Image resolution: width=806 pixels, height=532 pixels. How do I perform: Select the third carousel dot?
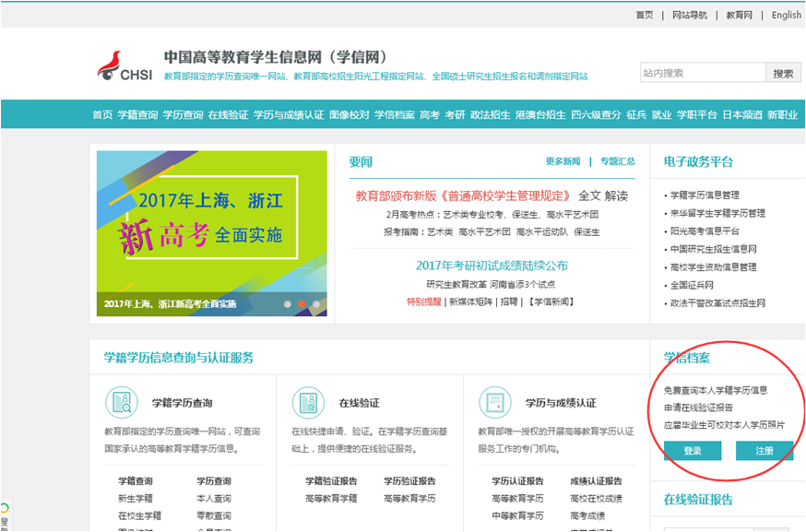point(316,303)
